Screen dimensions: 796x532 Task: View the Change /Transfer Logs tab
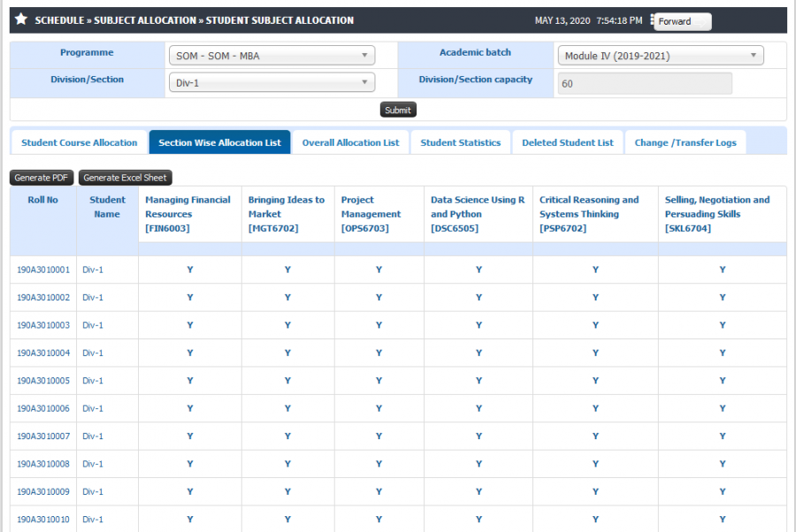pos(685,142)
